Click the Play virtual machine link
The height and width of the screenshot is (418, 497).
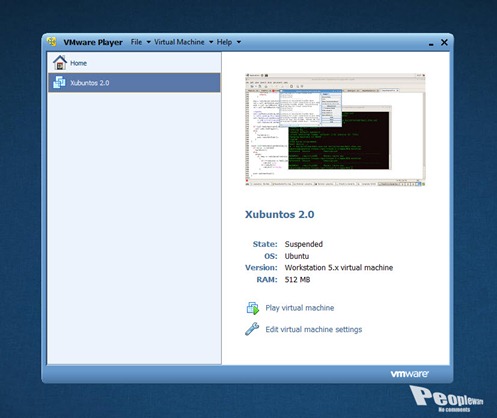(300, 308)
